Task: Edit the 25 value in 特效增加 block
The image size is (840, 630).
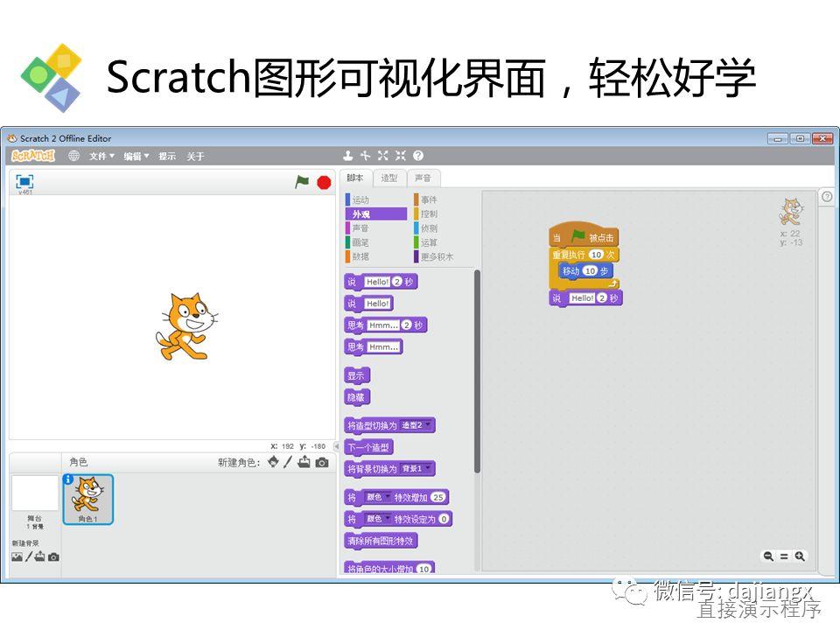Action: coord(438,497)
